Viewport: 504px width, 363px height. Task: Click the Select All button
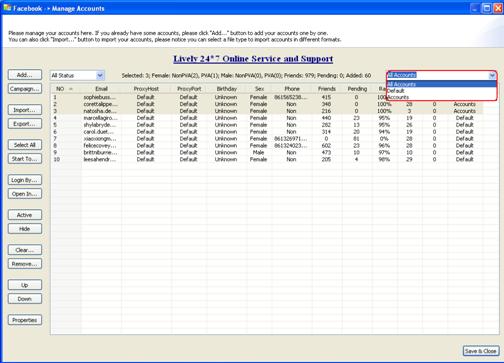pyautogui.click(x=25, y=145)
